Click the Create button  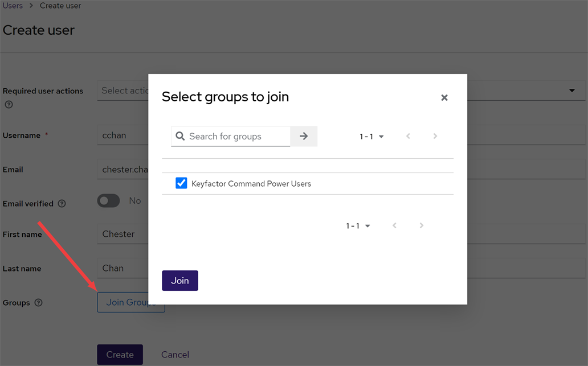point(120,355)
